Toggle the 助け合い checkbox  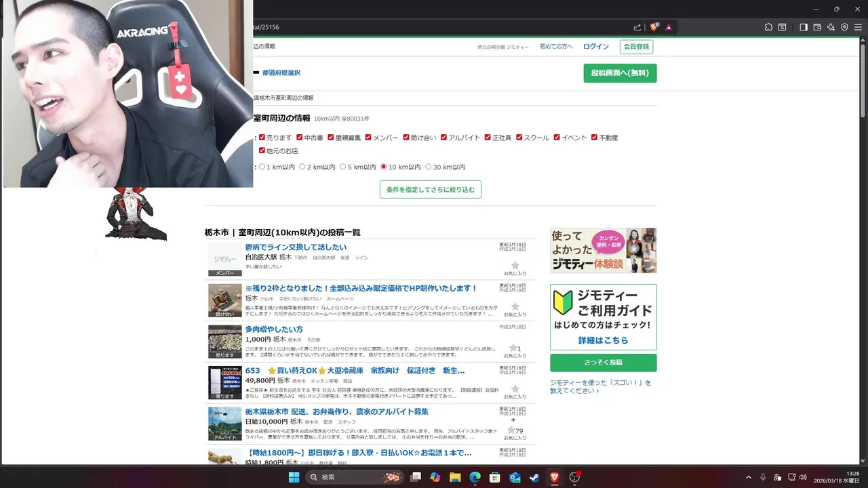tap(406, 137)
